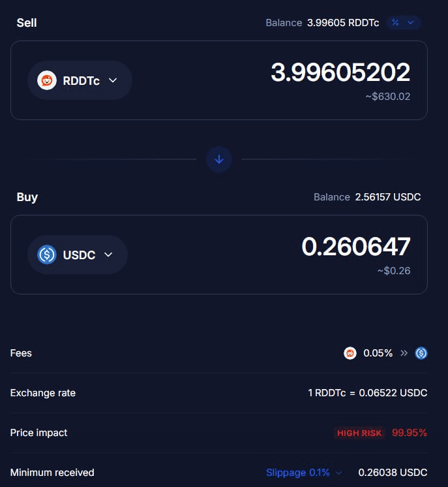Click the HIGH RISK warning badge
This screenshot has width=448, height=487.
coord(359,433)
